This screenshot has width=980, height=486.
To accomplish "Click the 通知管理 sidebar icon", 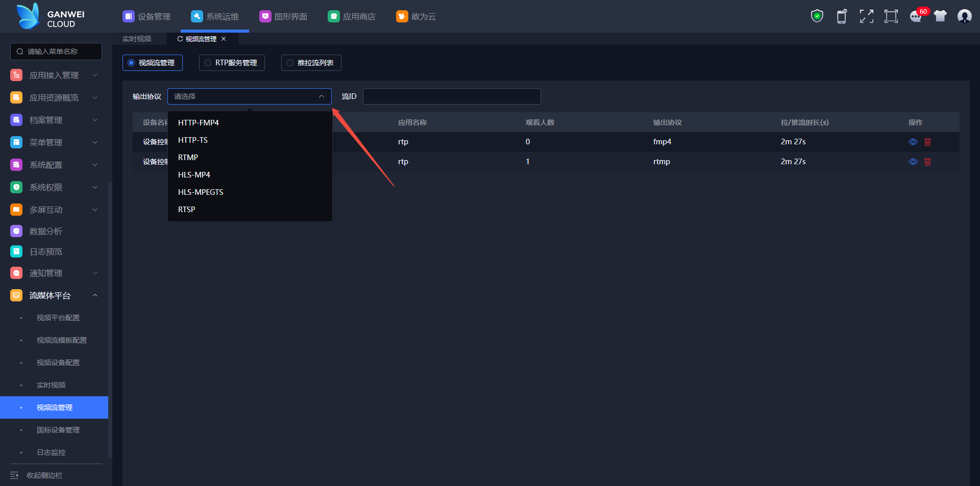I will tap(16, 273).
